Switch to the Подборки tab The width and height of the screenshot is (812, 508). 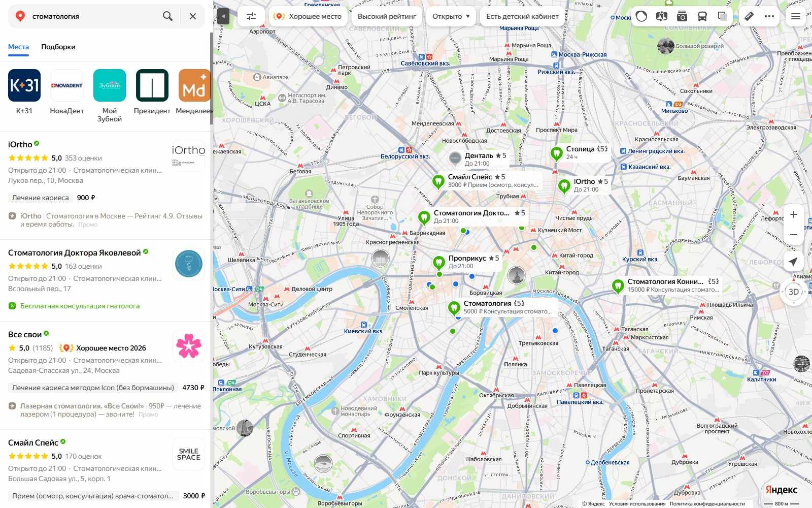(x=58, y=47)
